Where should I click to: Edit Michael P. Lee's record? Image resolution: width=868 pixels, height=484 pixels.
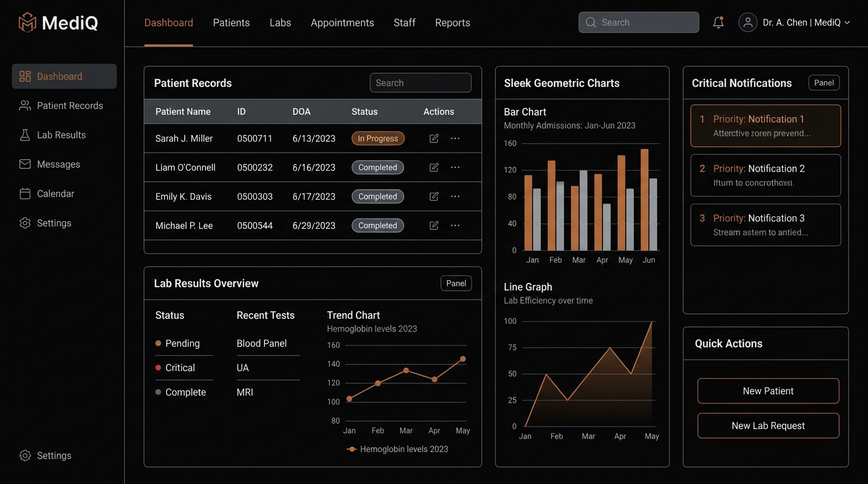[x=434, y=226]
